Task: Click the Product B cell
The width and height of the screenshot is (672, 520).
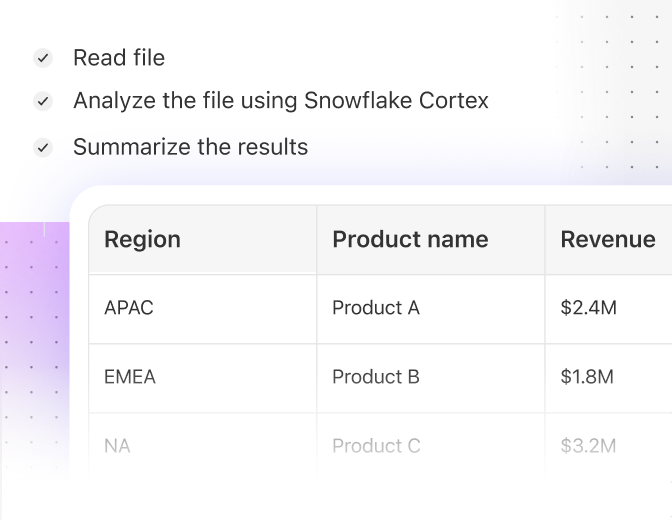Action: (431, 377)
